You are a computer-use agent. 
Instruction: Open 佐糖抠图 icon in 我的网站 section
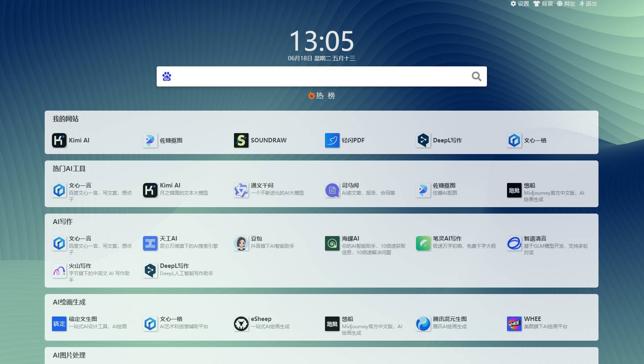click(150, 140)
